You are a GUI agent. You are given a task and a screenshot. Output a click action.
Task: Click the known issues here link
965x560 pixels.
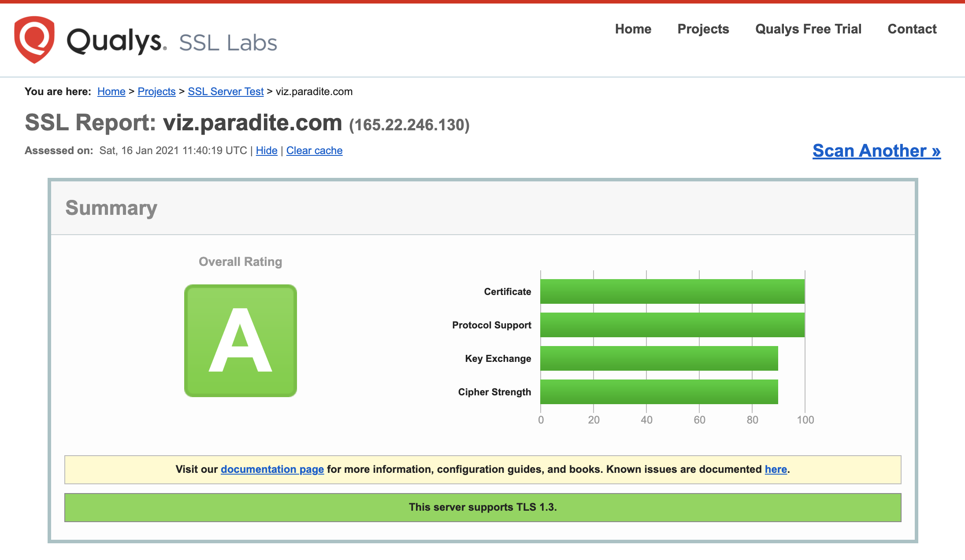pos(776,469)
